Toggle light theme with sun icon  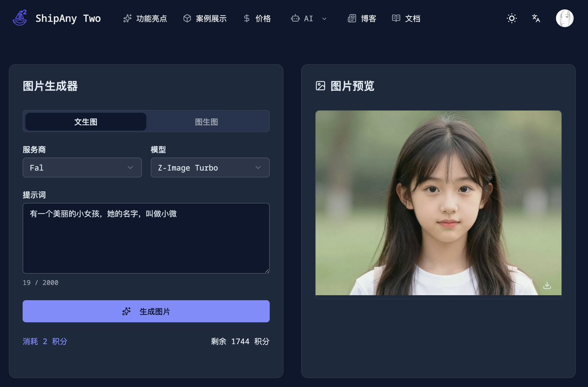tap(512, 19)
